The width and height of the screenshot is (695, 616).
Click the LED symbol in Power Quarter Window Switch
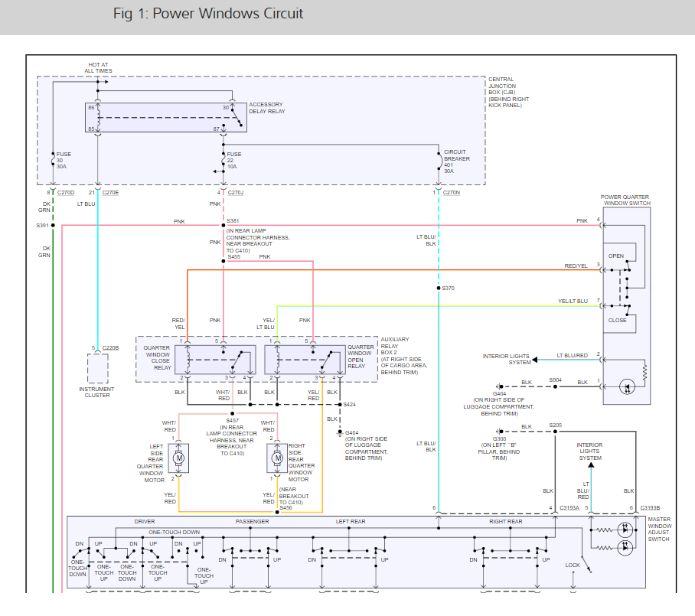(x=627, y=386)
